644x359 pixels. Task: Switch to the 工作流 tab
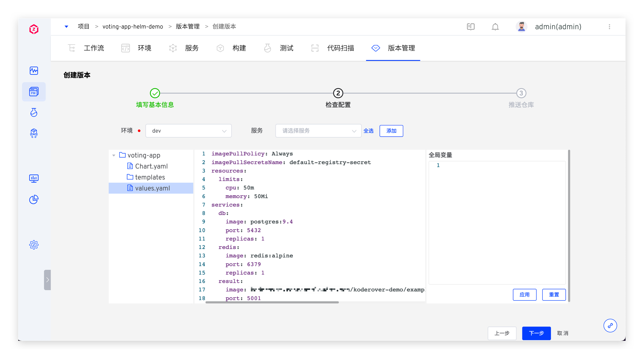pos(86,48)
